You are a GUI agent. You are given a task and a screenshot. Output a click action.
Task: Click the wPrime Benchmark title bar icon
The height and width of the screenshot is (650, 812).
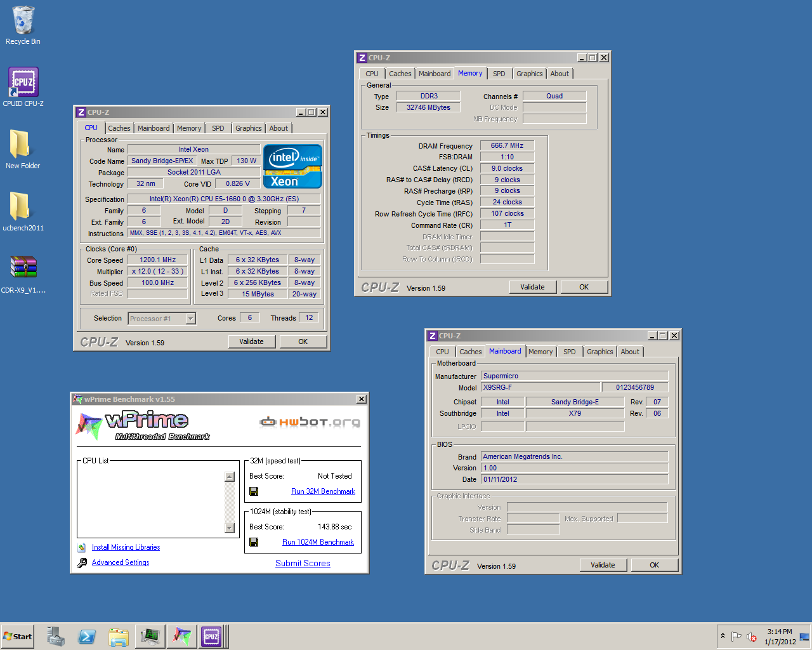78,399
